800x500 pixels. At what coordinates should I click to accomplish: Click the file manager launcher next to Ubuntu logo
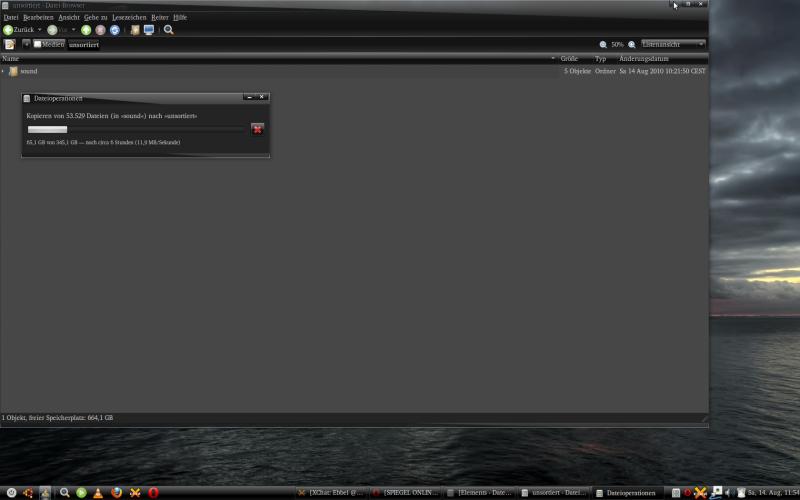point(45,493)
